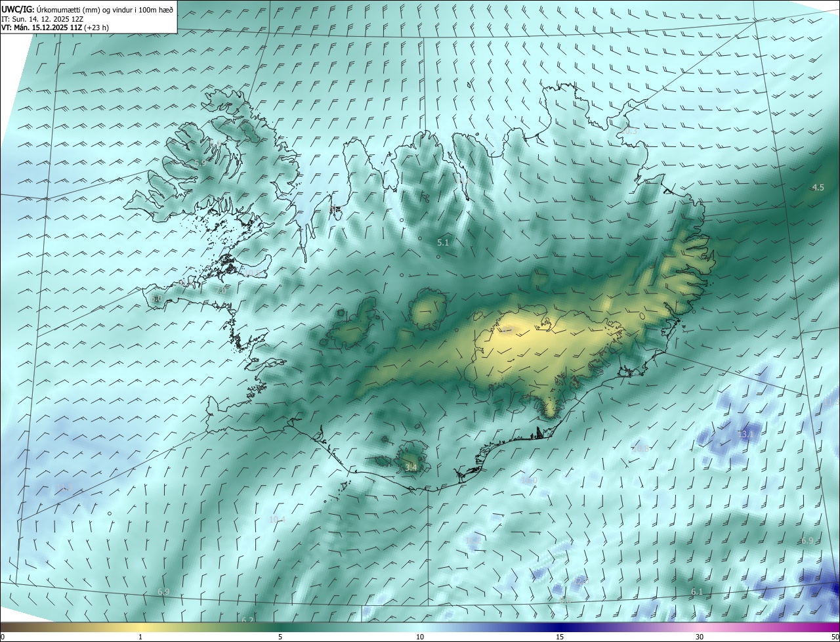
Task: Click the '(+23 h)' forecast offset text
Action: pos(97,28)
